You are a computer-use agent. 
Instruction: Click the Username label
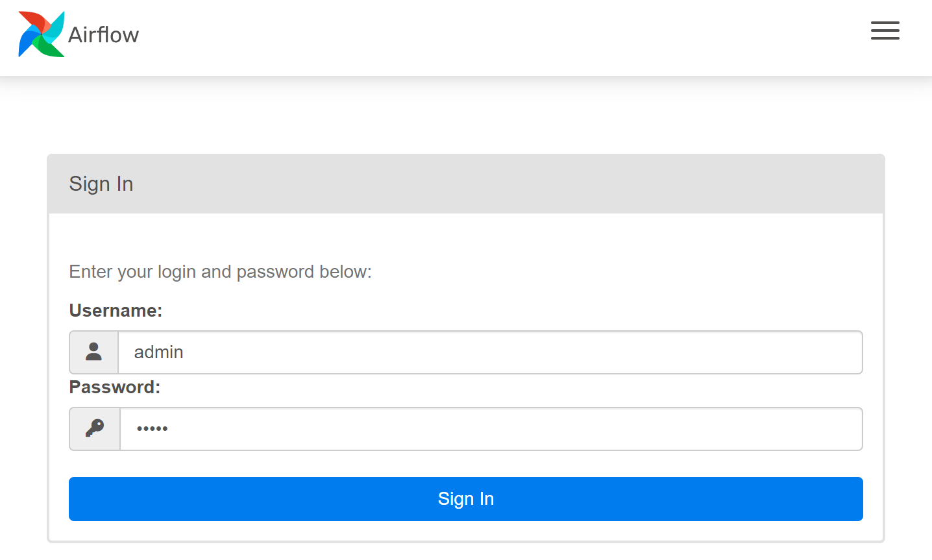tap(116, 311)
